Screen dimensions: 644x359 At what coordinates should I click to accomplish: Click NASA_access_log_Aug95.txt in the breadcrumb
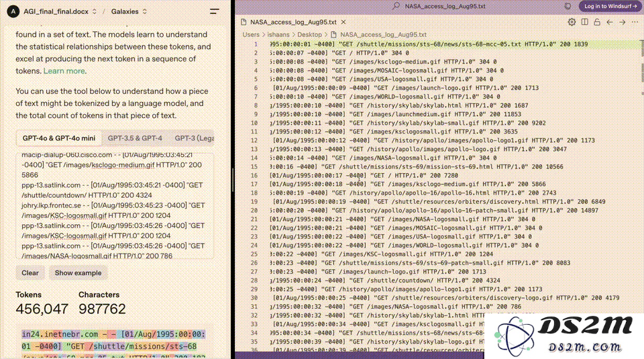tap(383, 35)
